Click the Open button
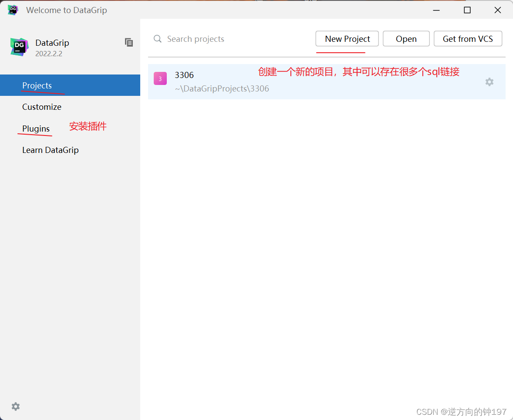This screenshot has height=420, width=513. click(x=406, y=39)
